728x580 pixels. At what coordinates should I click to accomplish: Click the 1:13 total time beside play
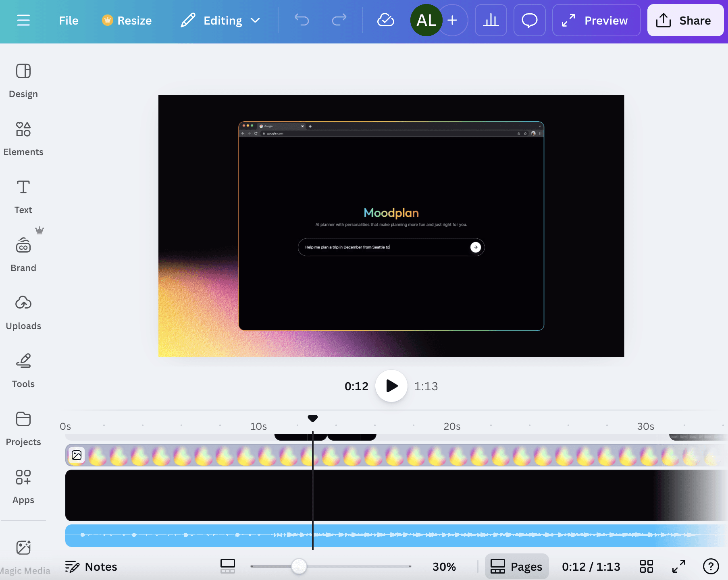pyautogui.click(x=426, y=386)
